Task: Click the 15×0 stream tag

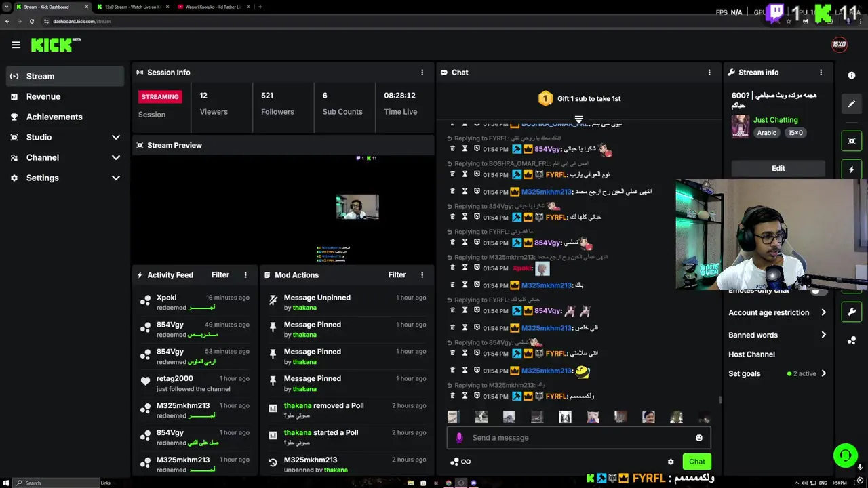Action: (x=795, y=133)
